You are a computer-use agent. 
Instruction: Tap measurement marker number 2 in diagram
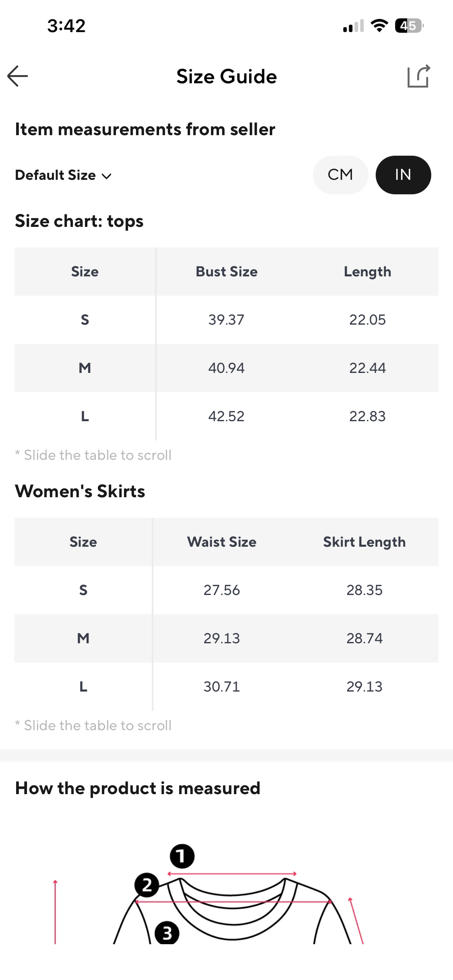coord(147,885)
